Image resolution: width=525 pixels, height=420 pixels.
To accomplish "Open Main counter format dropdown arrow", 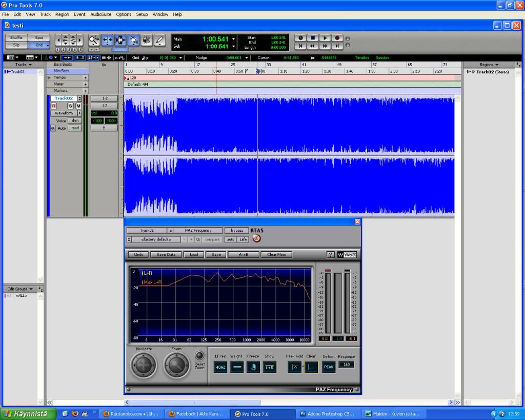I will coord(234,39).
